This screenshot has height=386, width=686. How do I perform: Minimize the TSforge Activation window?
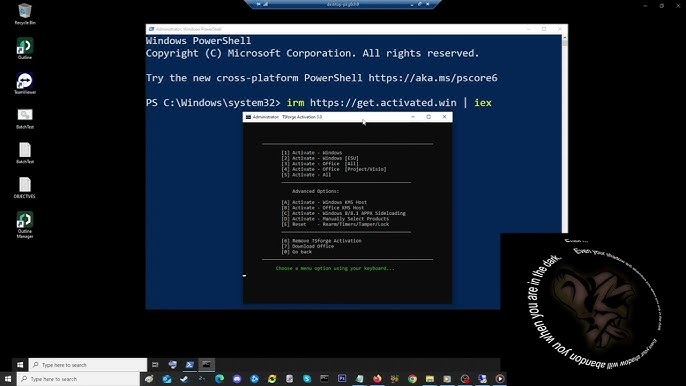(413, 117)
